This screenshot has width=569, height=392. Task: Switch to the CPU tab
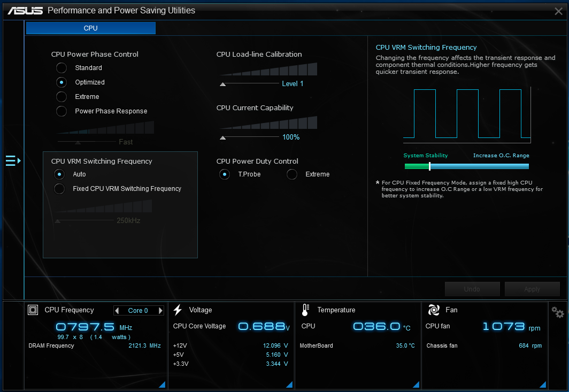click(91, 28)
